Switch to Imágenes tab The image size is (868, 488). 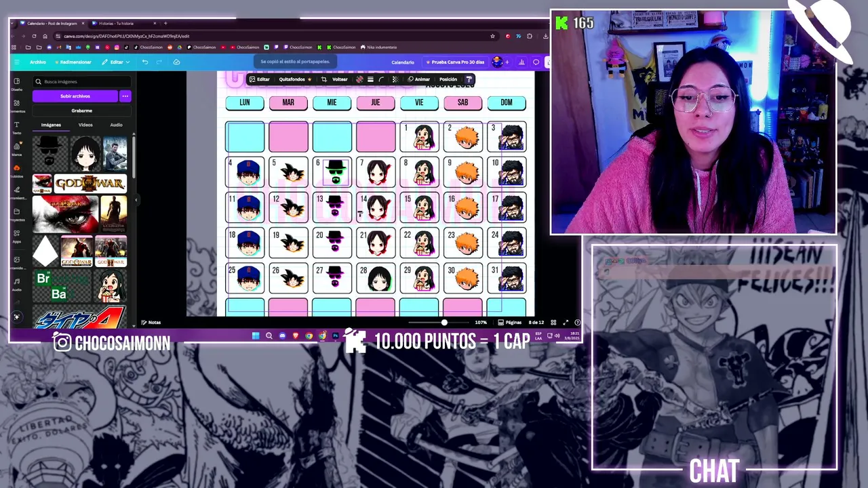tap(51, 125)
